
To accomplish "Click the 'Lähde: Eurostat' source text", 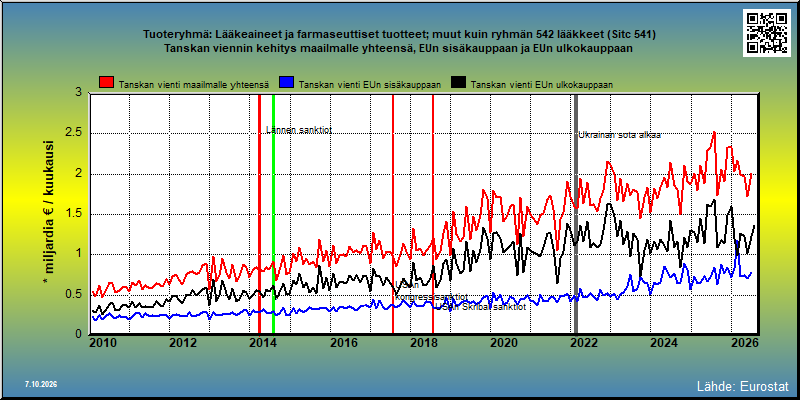I will pos(743,386).
